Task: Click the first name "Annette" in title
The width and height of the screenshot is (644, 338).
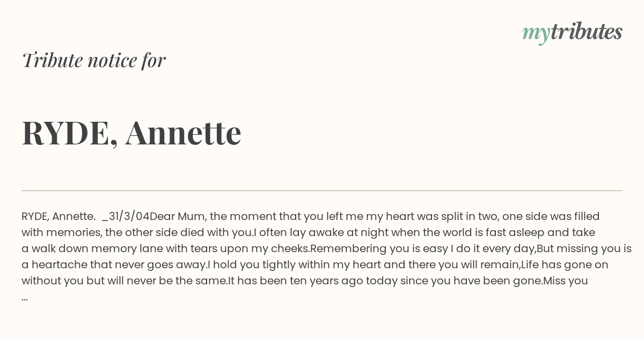Action: [184, 133]
